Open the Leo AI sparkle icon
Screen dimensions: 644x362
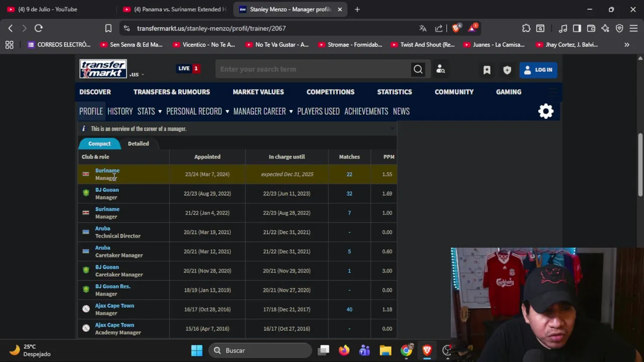tap(605, 28)
